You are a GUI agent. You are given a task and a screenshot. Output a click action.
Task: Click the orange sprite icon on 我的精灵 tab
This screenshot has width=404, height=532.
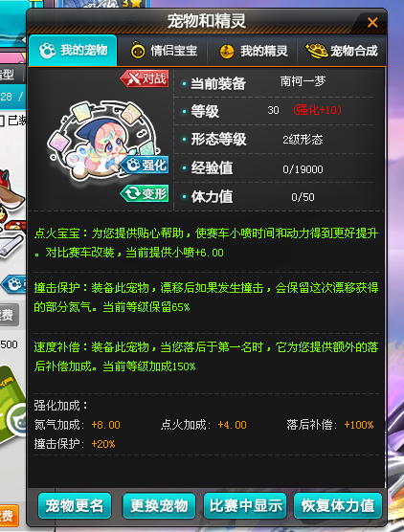[x=227, y=52]
